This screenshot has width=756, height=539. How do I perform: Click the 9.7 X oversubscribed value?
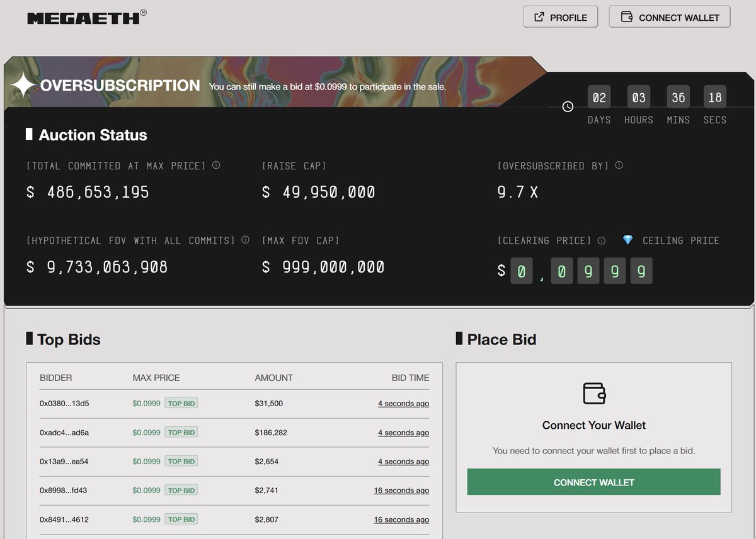[518, 192]
